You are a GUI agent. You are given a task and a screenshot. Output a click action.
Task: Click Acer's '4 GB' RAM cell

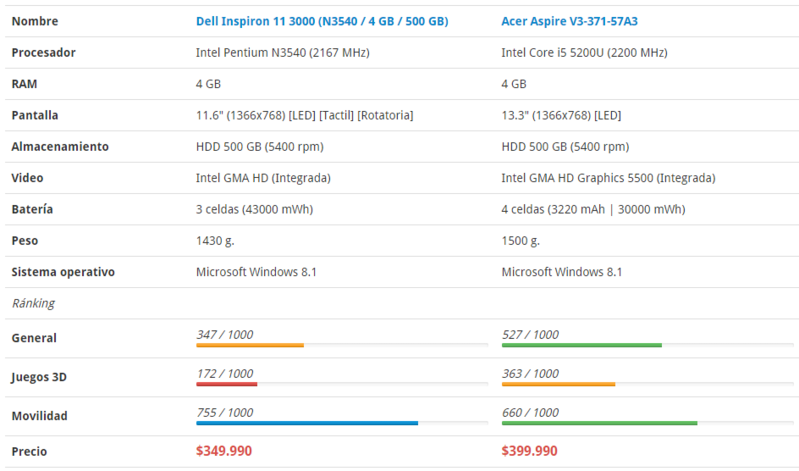514,84
